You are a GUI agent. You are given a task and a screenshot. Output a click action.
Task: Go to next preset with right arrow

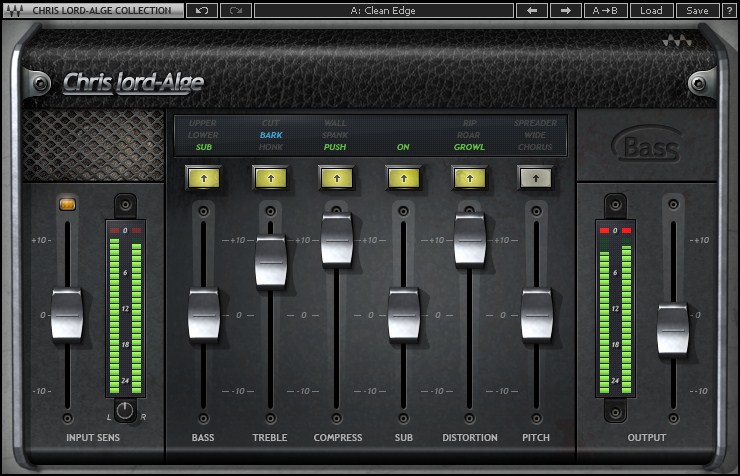point(565,10)
